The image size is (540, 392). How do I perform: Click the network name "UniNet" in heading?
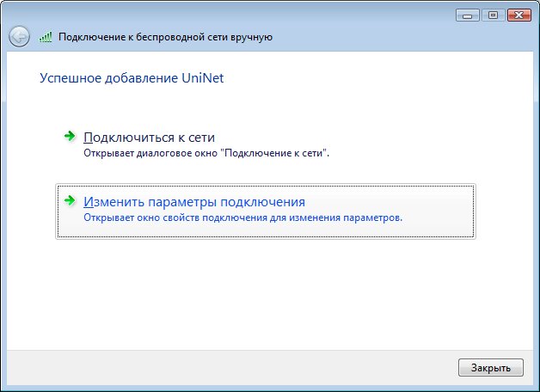click(205, 78)
